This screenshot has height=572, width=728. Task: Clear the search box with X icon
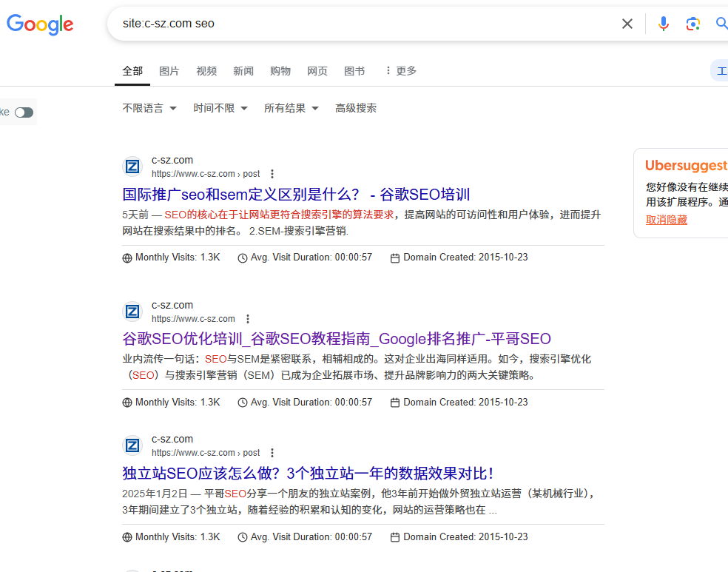pyautogui.click(x=627, y=24)
